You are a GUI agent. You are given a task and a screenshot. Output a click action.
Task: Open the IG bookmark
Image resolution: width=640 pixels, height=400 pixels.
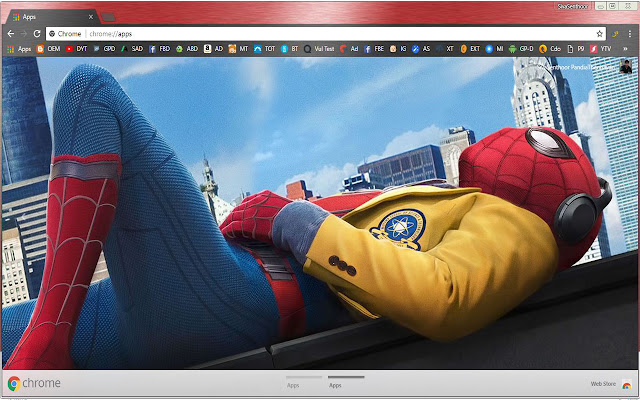(x=398, y=49)
